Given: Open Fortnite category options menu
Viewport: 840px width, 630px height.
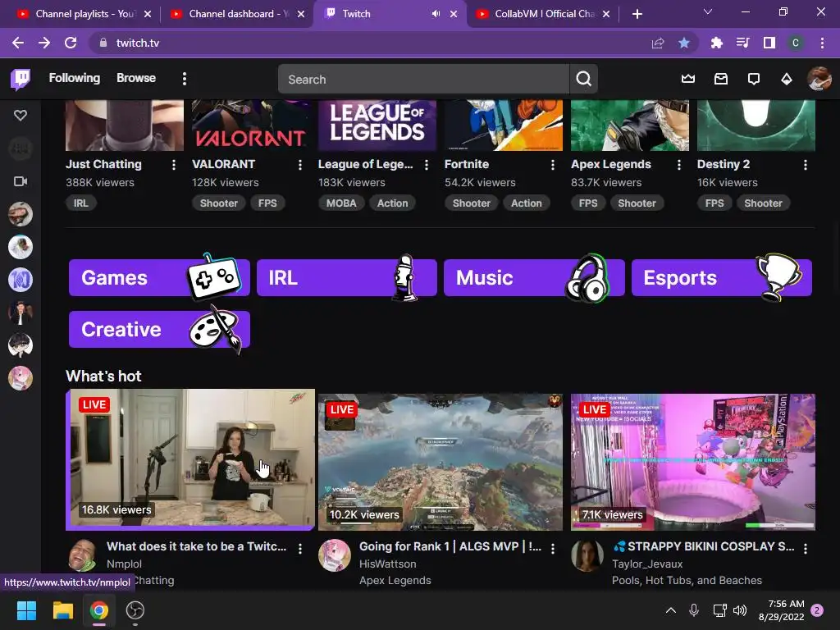Looking at the screenshot, I should 553,165.
